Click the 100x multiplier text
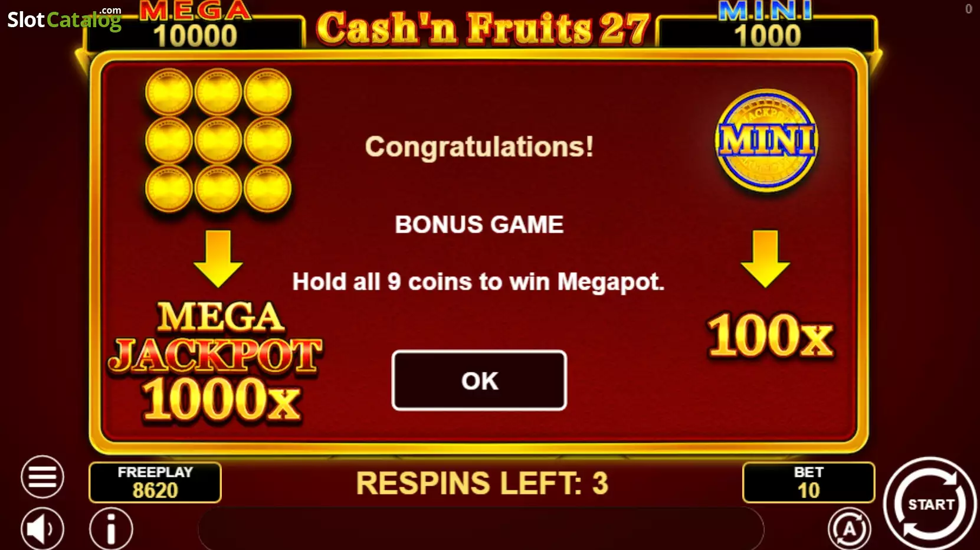Viewport: 980px width, 550px height. point(771,335)
